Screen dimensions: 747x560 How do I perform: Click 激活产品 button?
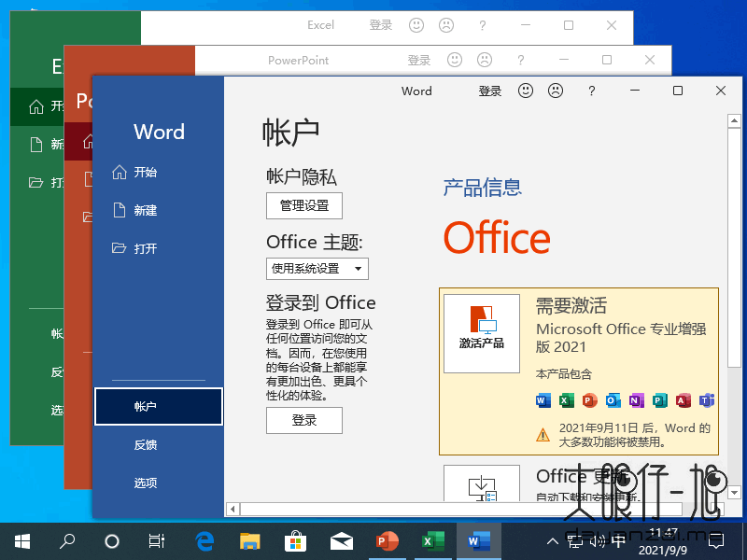point(481,333)
